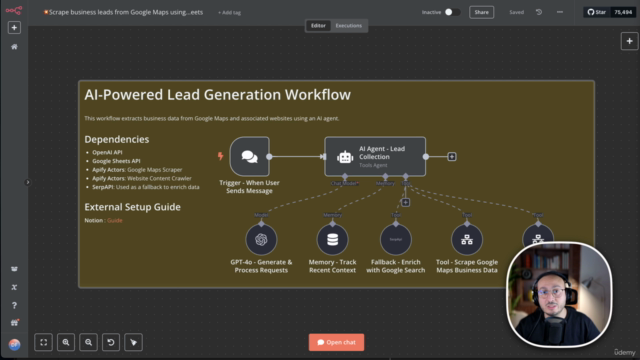Screen dimensions: 640x360
Task: Select the GPT-4o OpenAI model node
Action: tap(261, 240)
